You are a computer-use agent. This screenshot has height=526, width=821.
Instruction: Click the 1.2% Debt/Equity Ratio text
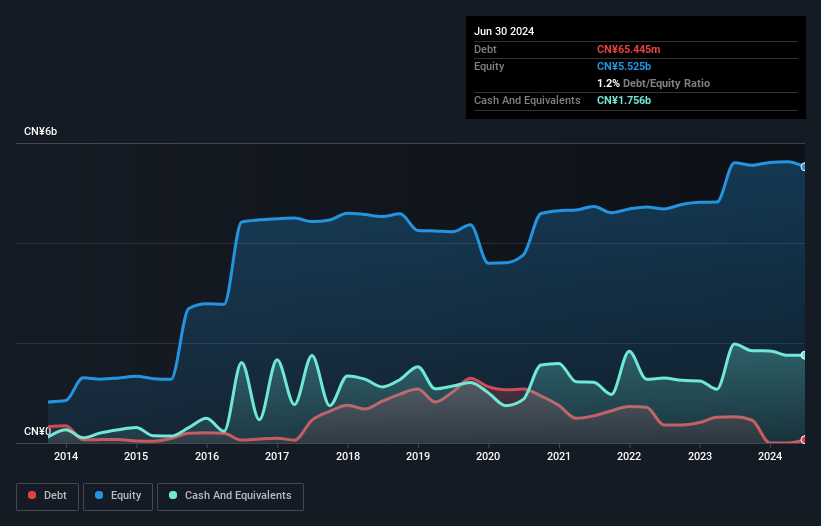653,83
